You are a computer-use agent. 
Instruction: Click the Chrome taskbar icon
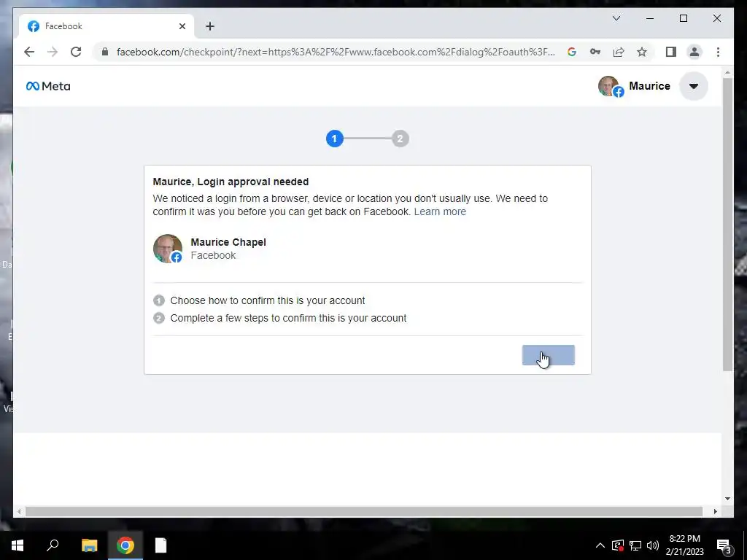coord(125,545)
